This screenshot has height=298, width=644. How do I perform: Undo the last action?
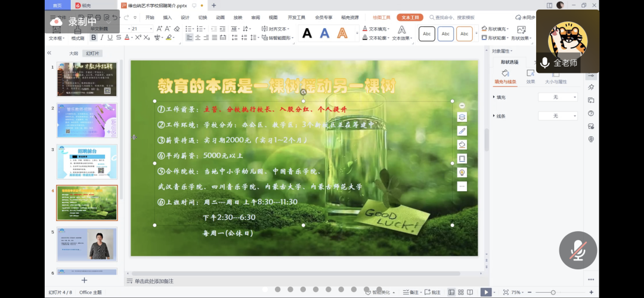(115, 17)
